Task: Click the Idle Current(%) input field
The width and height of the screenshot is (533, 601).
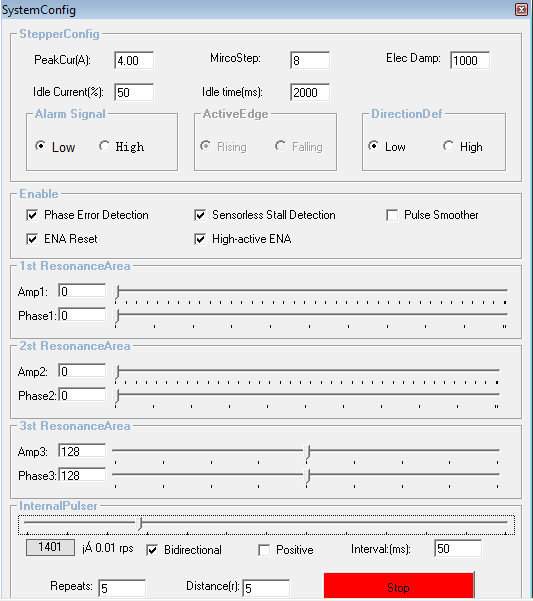Action: pos(134,92)
